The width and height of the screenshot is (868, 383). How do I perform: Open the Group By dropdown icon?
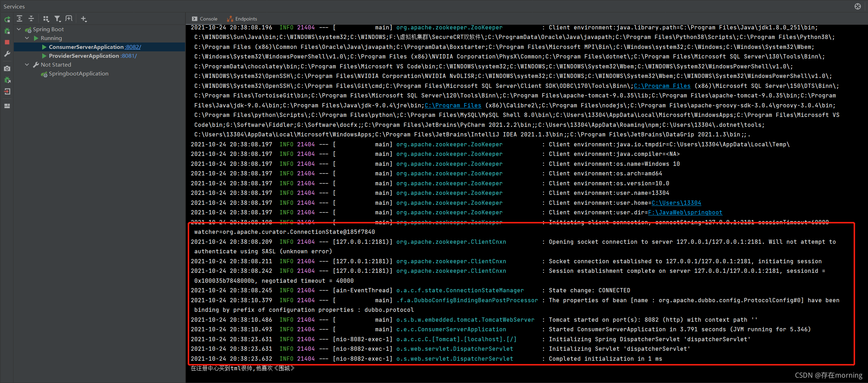[x=46, y=19]
